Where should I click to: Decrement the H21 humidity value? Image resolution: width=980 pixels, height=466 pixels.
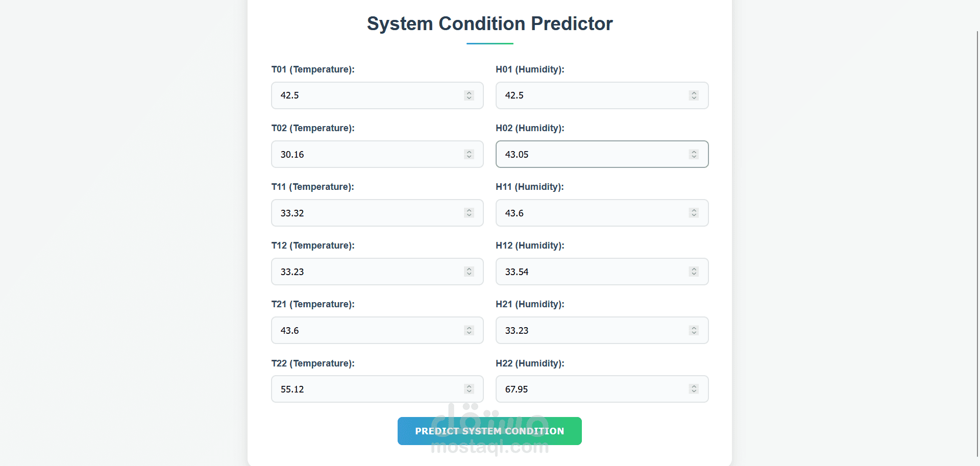(x=694, y=332)
